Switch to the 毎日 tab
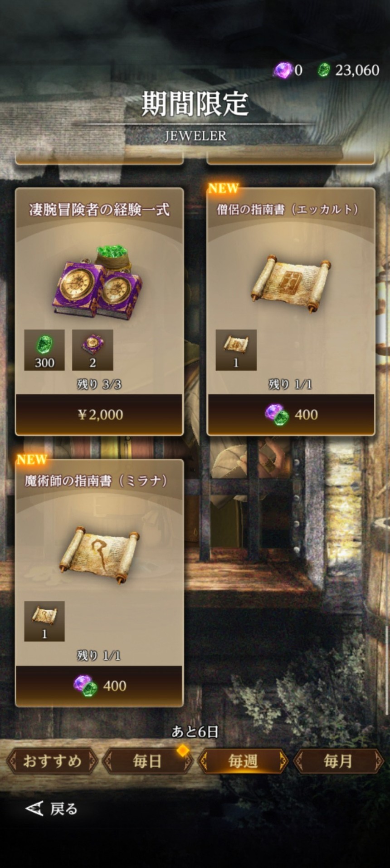 (x=147, y=761)
